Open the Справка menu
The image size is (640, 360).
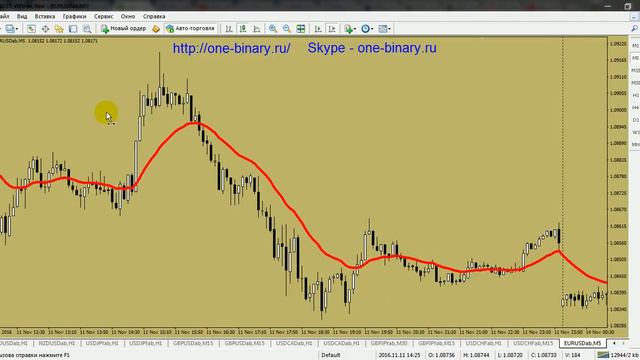click(x=154, y=16)
